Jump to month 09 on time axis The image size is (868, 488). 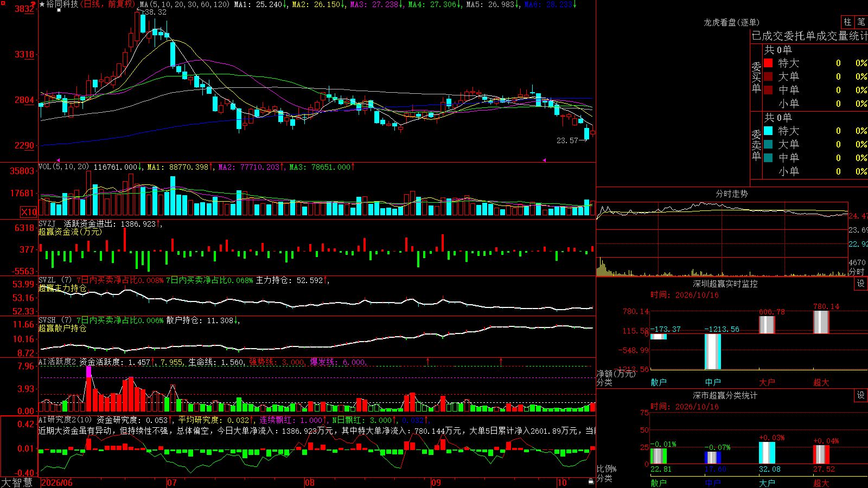[436, 483]
